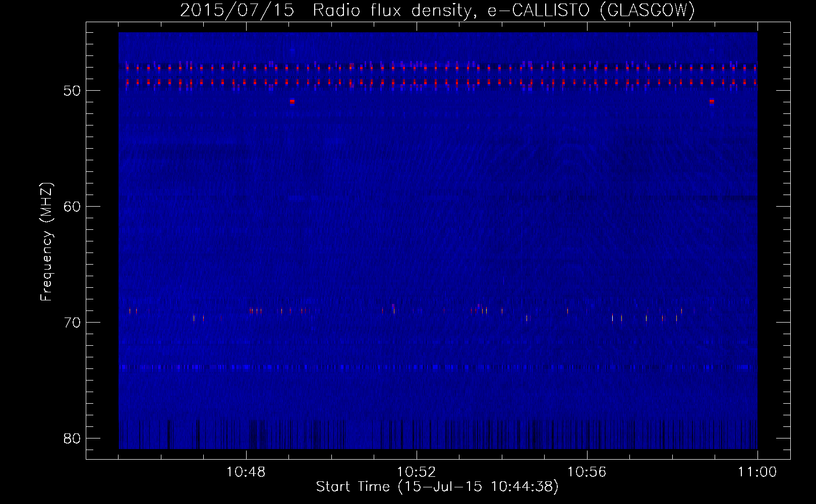This screenshot has height=504, width=816.
Task: Click the 10:52 time axis label
Action: point(416,472)
